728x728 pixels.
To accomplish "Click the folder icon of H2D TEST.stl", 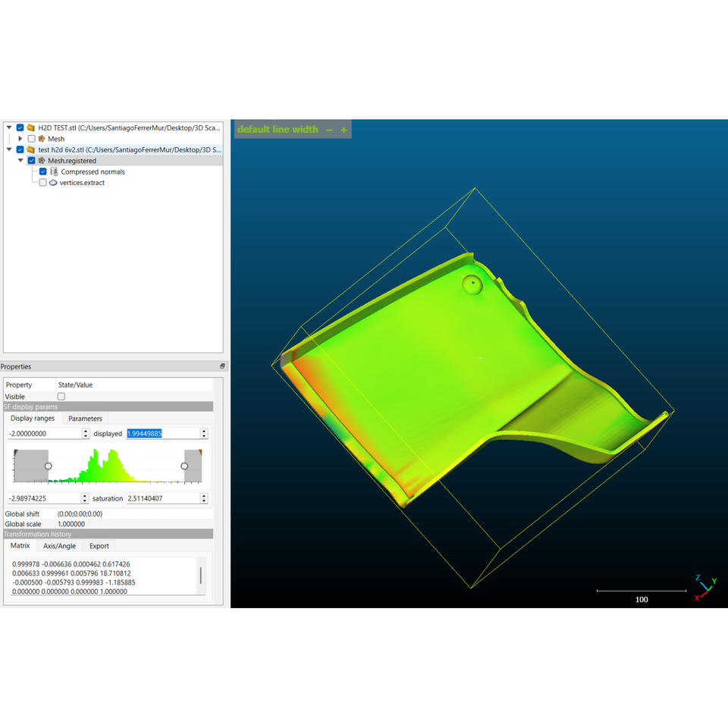I will (x=30, y=127).
